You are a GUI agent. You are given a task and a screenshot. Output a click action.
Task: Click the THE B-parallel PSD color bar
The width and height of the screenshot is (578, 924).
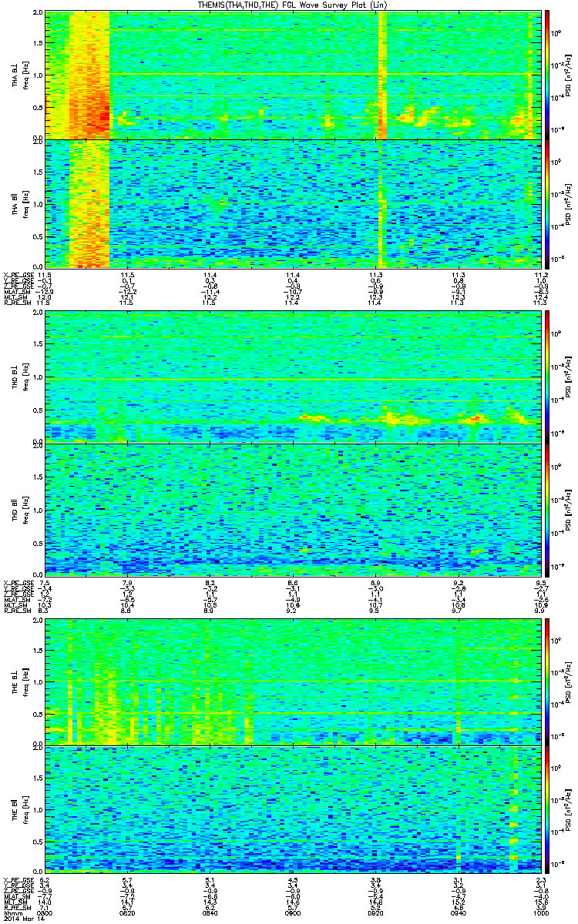point(546,809)
